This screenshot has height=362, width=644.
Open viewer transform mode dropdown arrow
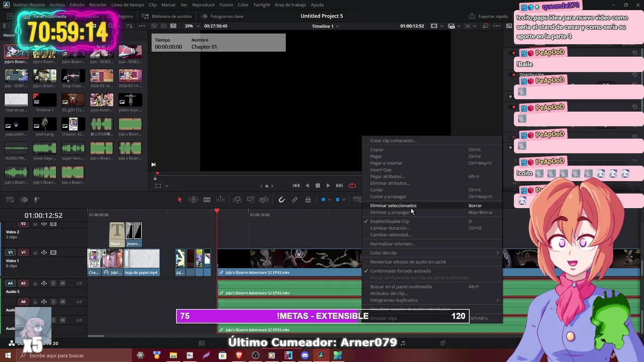coord(167,186)
